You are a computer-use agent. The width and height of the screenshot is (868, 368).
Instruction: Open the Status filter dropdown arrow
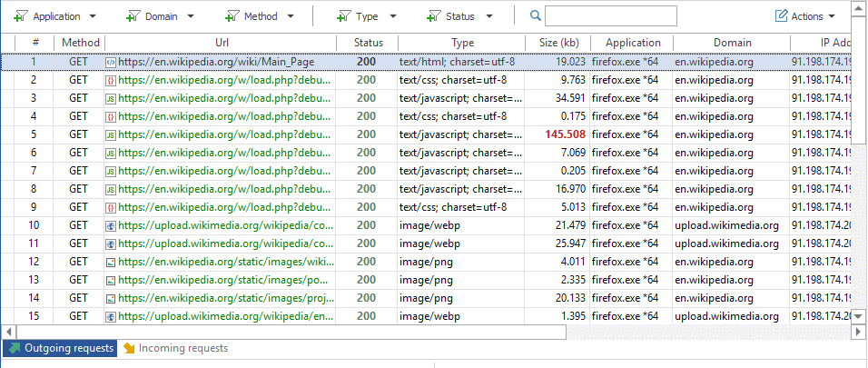coord(489,16)
